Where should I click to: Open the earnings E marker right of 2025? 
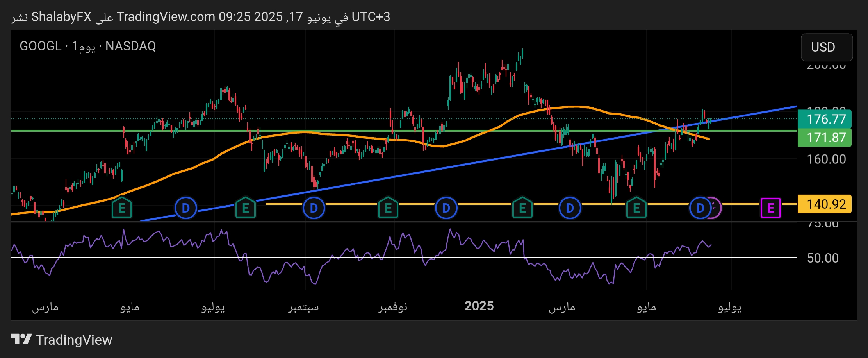tap(522, 208)
